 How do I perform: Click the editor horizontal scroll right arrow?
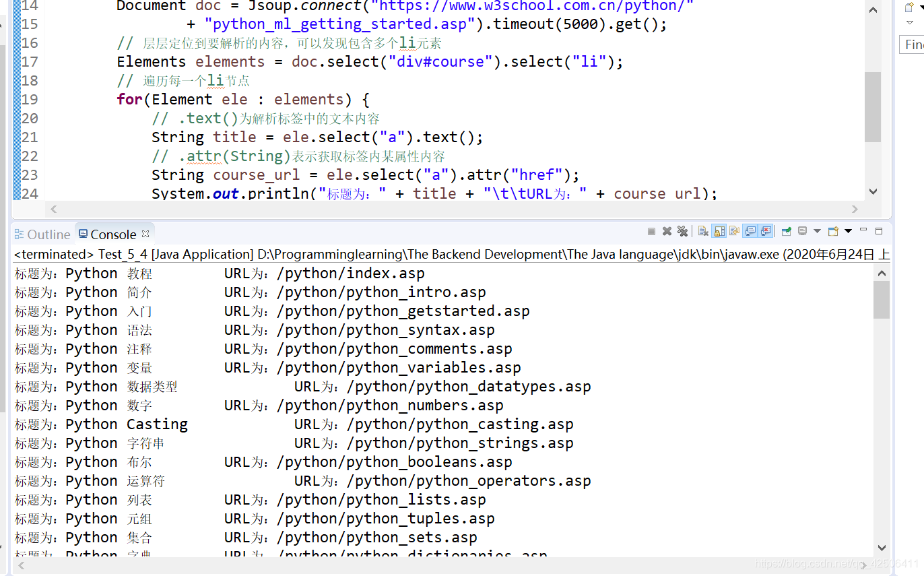point(855,209)
